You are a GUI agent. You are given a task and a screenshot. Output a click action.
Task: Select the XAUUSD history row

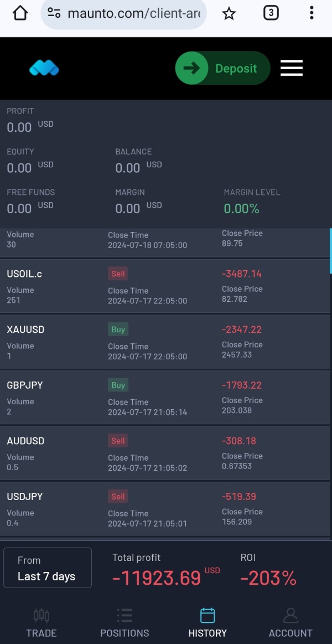(164, 342)
